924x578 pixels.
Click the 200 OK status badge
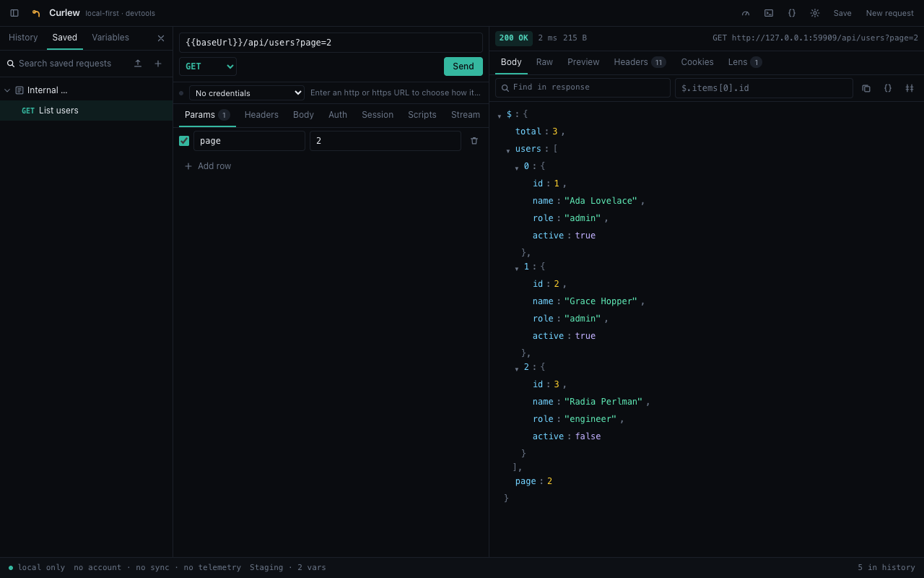[514, 38]
